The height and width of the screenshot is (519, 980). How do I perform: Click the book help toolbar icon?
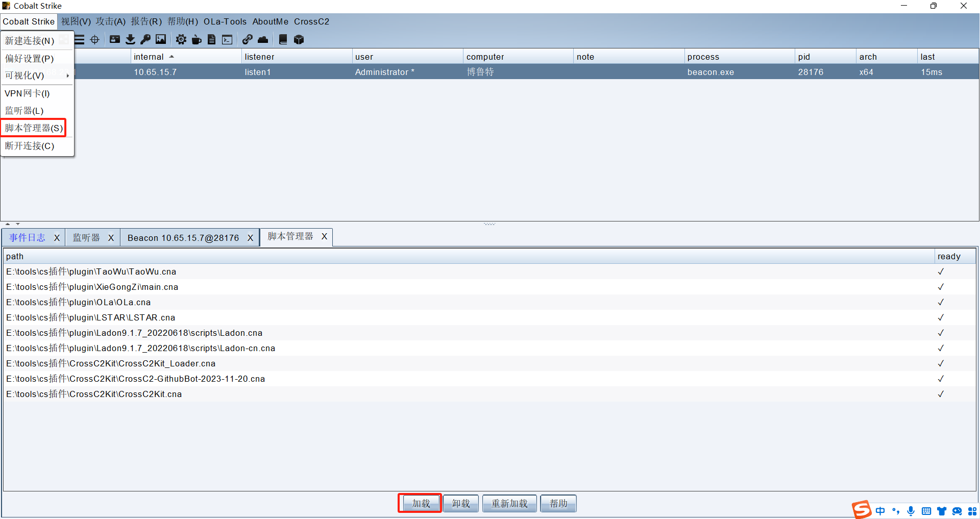283,40
